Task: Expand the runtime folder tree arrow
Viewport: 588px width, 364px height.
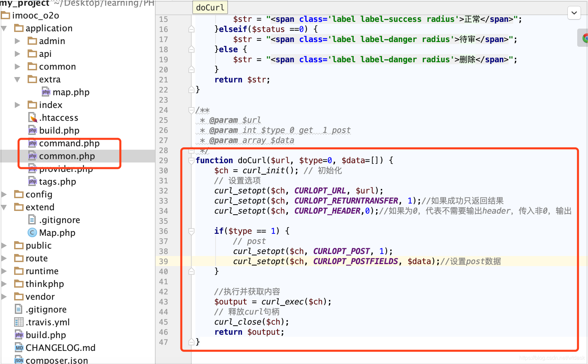Action: click(x=4, y=271)
